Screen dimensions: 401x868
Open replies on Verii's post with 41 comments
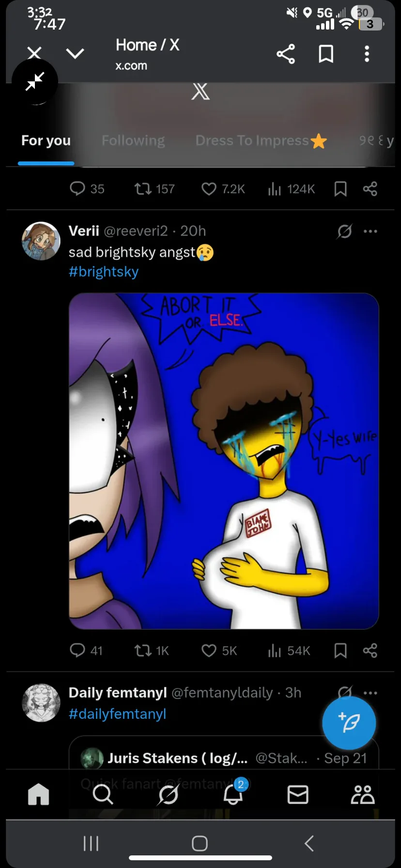(x=86, y=651)
